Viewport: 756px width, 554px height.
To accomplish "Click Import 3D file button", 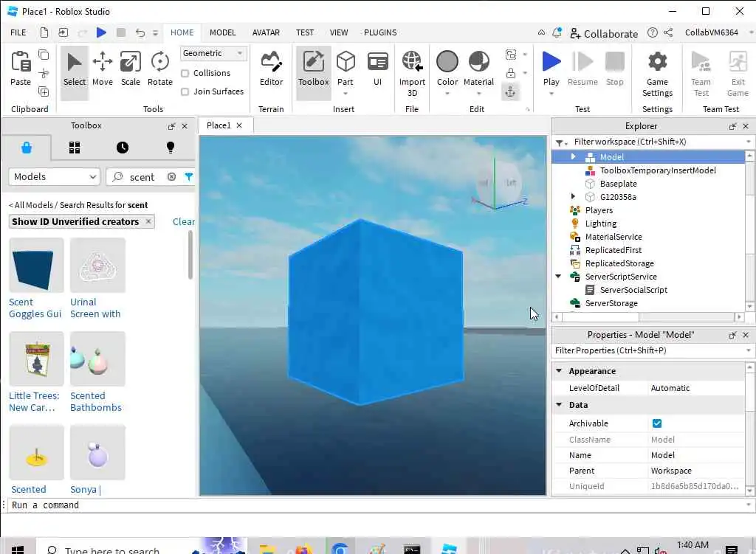I will 412,74.
